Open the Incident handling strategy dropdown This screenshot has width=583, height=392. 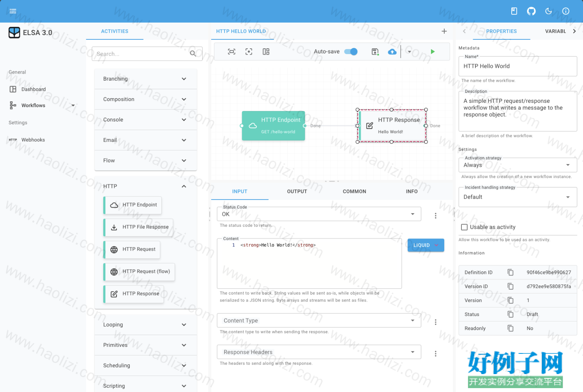point(518,197)
